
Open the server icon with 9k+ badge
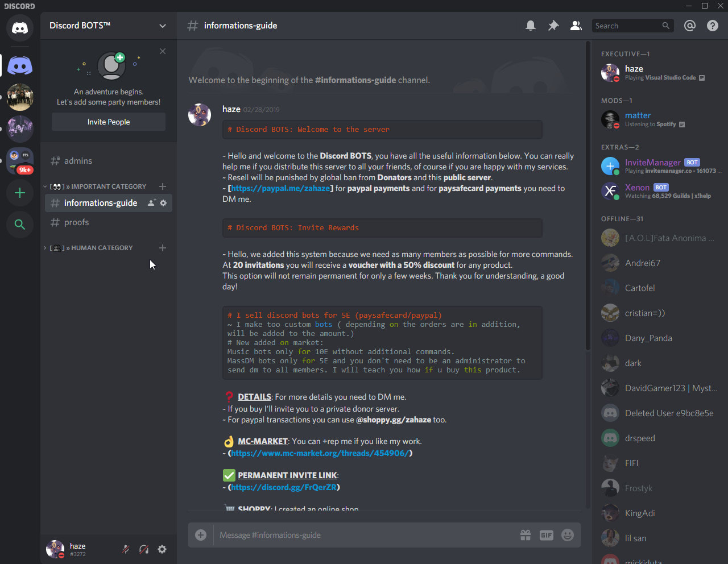click(20, 161)
